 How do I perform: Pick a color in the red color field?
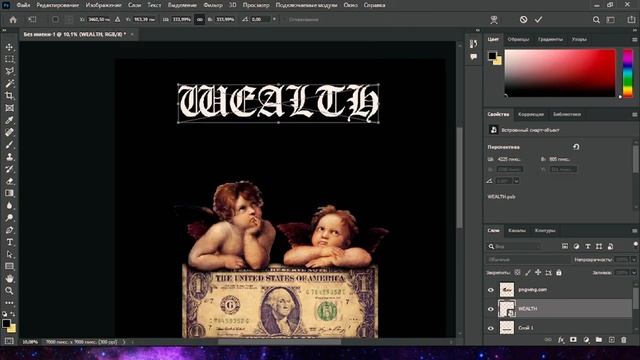point(560,73)
